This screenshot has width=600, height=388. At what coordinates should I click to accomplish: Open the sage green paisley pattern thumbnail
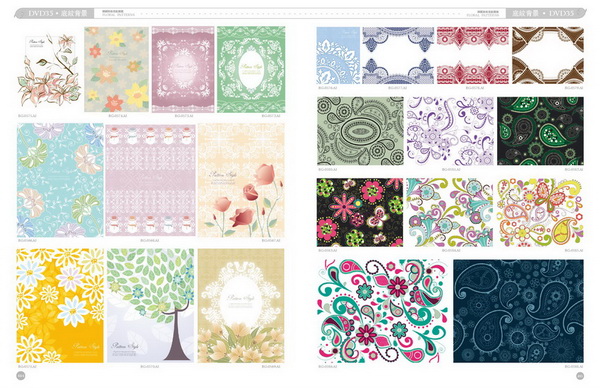[360, 131]
